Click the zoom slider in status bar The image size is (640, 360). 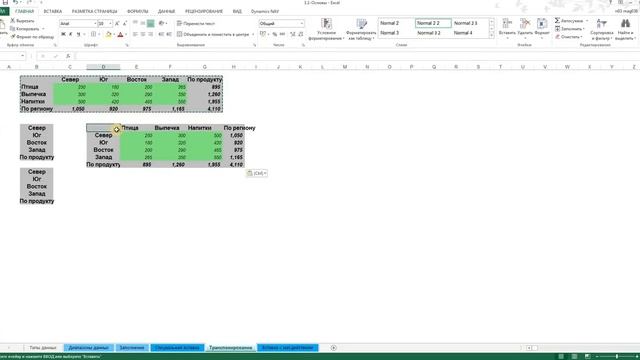(x=616, y=356)
